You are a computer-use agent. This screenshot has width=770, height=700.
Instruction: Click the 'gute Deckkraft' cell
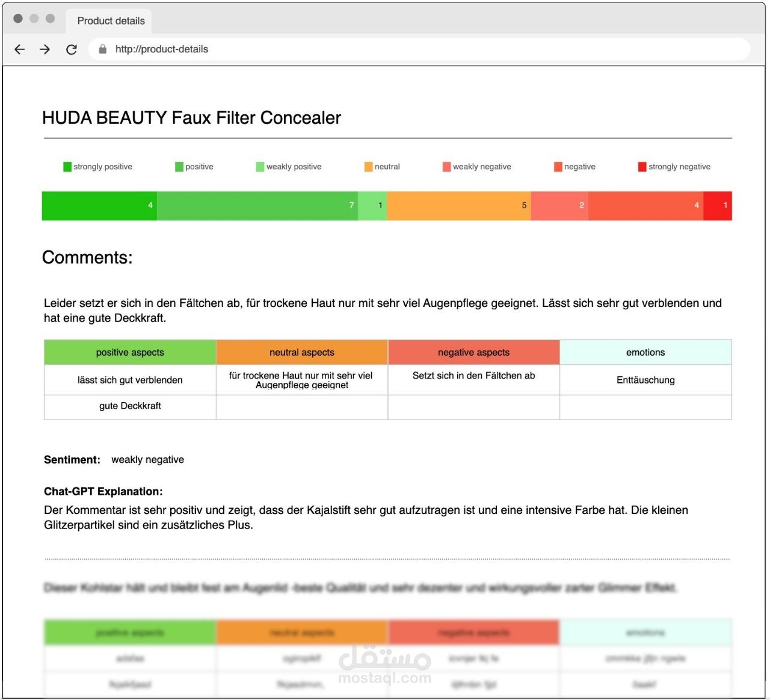coord(130,406)
